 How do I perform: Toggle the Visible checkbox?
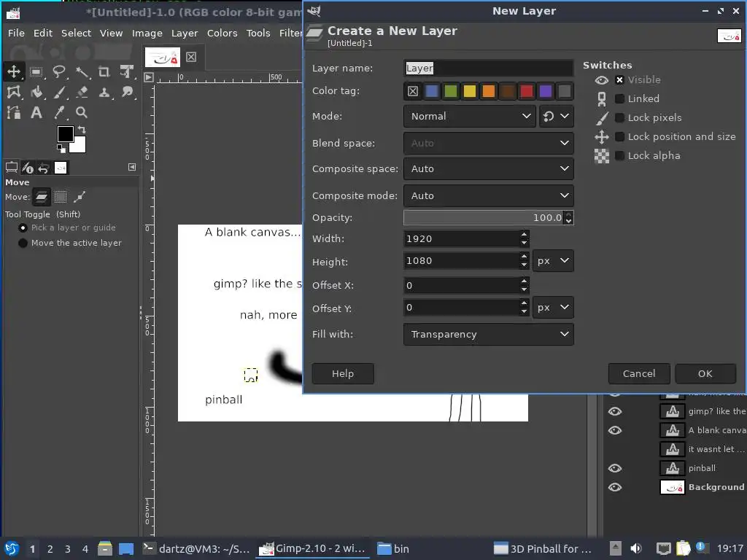pyautogui.click(x=619, y=80)
